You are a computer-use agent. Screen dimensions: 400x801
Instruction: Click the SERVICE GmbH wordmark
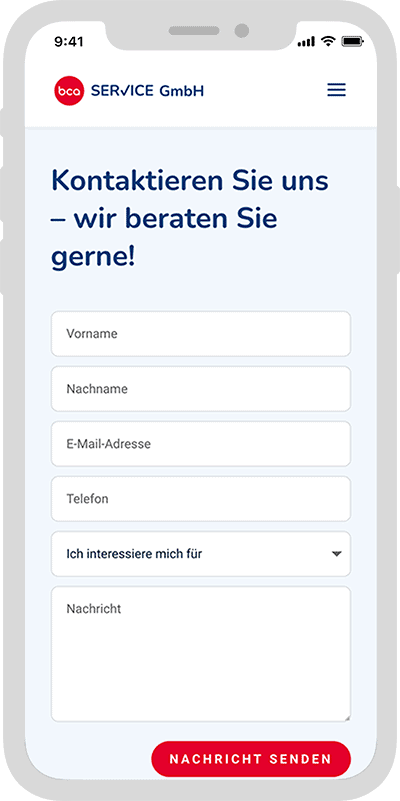coord(147,91)
